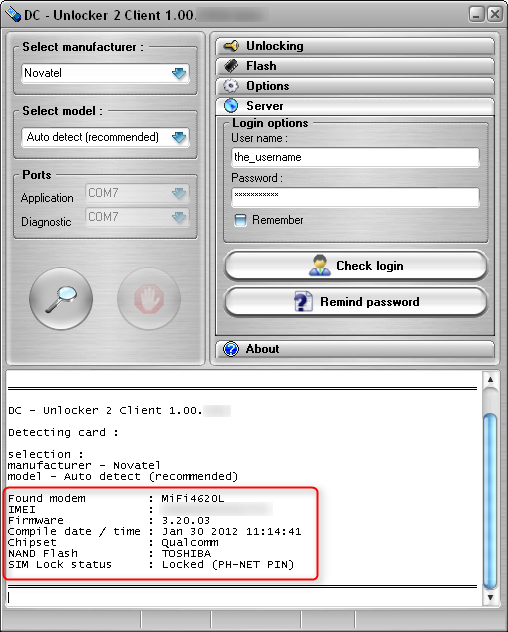Open the Diagnostic port COM7 dropdown

click(137, 217)
